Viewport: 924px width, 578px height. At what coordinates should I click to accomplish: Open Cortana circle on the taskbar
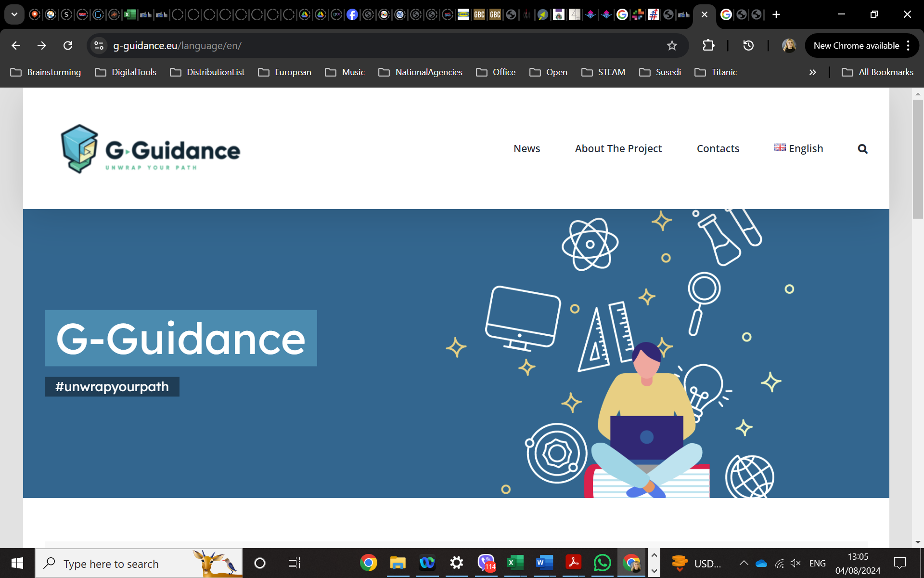pos(259,563)
